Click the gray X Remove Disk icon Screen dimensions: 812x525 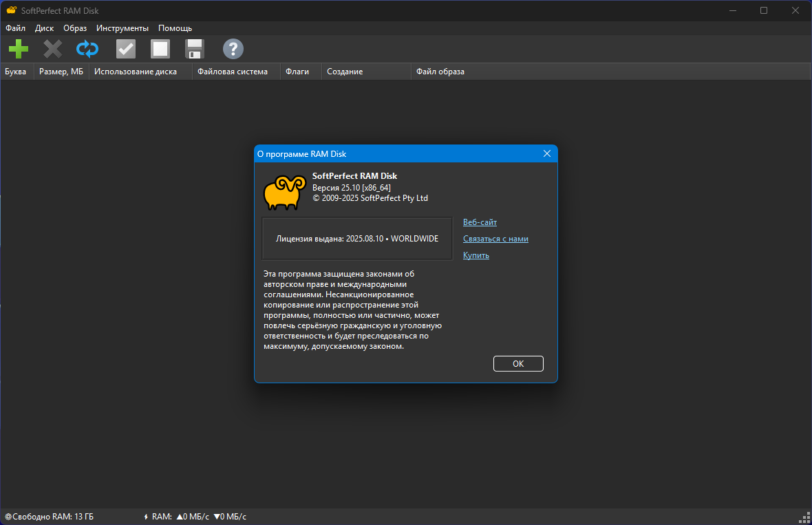53,49
